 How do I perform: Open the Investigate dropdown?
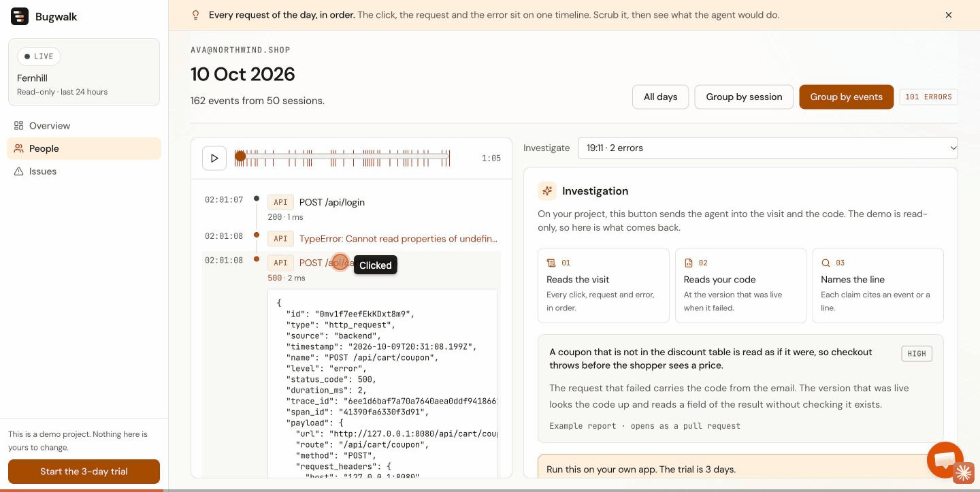point(768,148)
